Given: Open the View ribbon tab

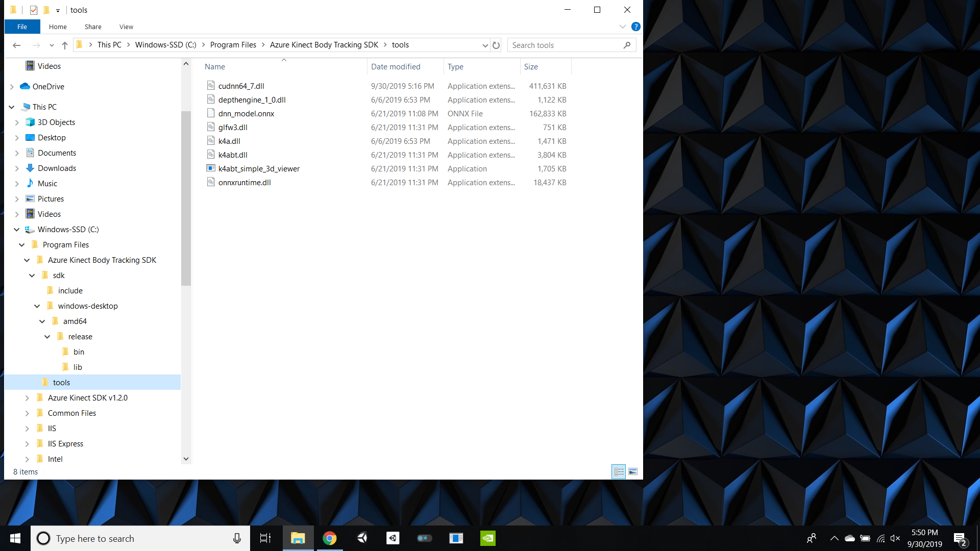Looking at the screenshot, I should pyautogui.click(x=126, y=27).
